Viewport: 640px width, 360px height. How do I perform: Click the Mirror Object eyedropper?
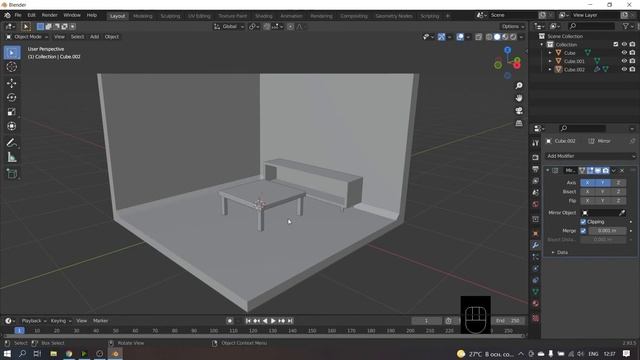point(622,213)
